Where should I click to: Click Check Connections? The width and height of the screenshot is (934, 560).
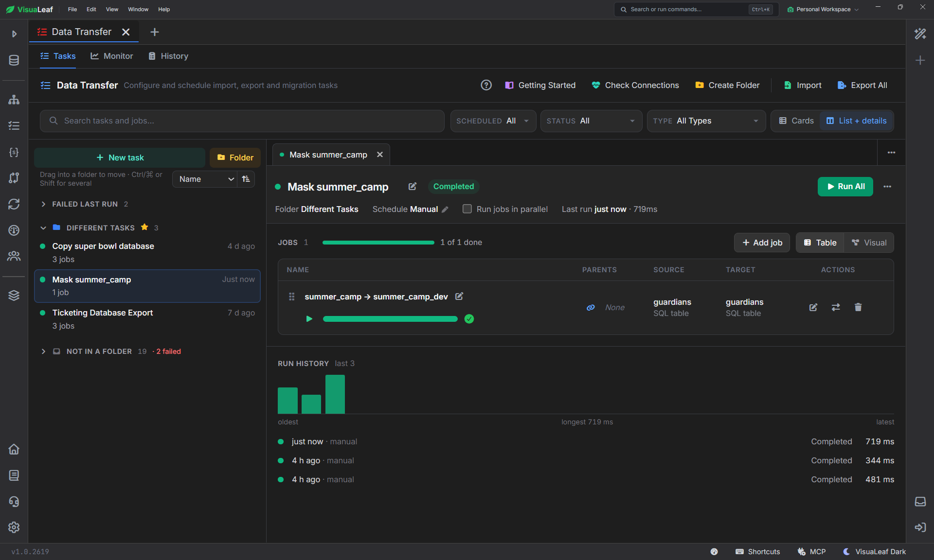point(635,85)
